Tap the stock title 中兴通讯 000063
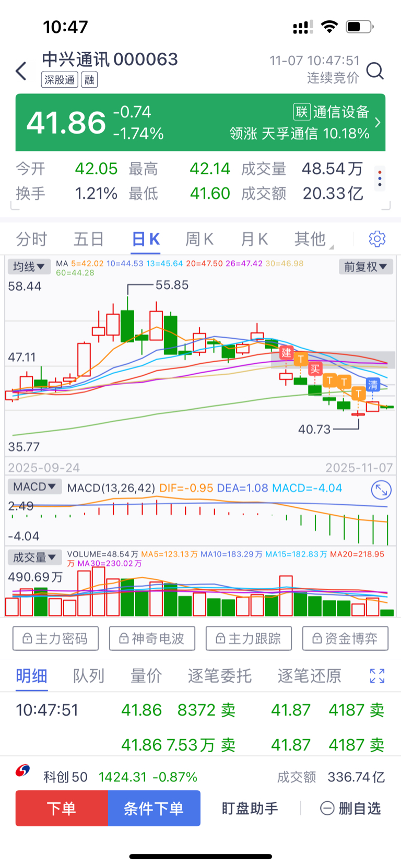The width and height of the screenshot is (401, 868). point(110,59)
